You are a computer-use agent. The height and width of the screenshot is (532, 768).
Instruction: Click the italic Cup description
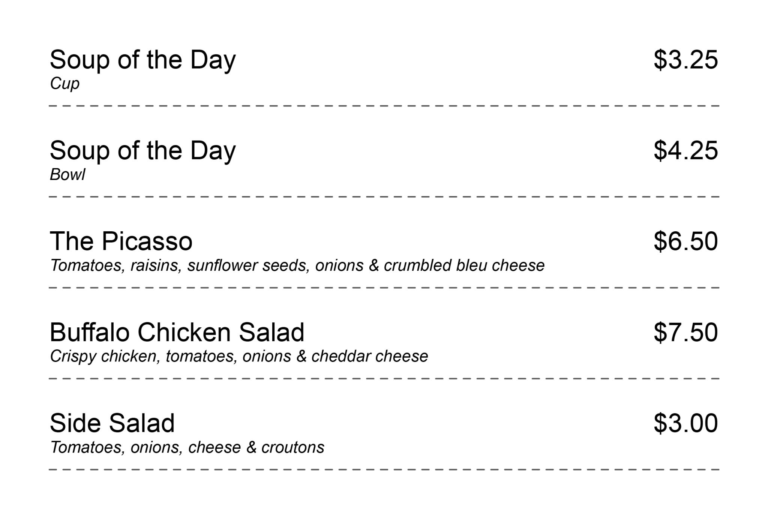click(65, 84)
